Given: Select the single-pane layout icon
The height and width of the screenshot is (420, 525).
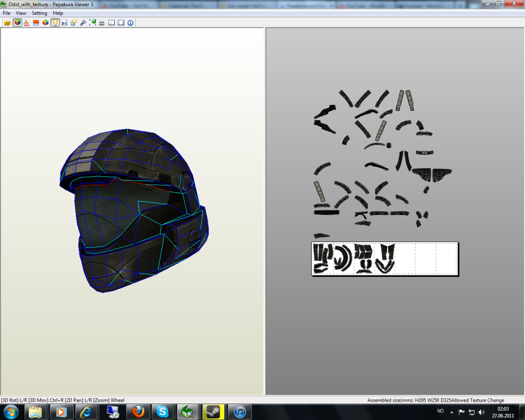Looking at the screenshot, I should (121, 23).
